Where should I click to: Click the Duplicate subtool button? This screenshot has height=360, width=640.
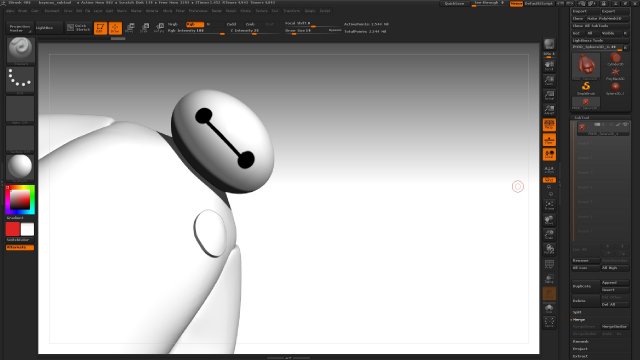click(x=585, y=286)
